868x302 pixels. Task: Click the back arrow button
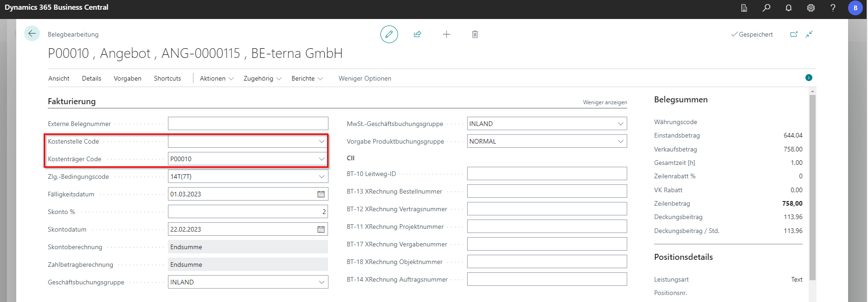32,33
